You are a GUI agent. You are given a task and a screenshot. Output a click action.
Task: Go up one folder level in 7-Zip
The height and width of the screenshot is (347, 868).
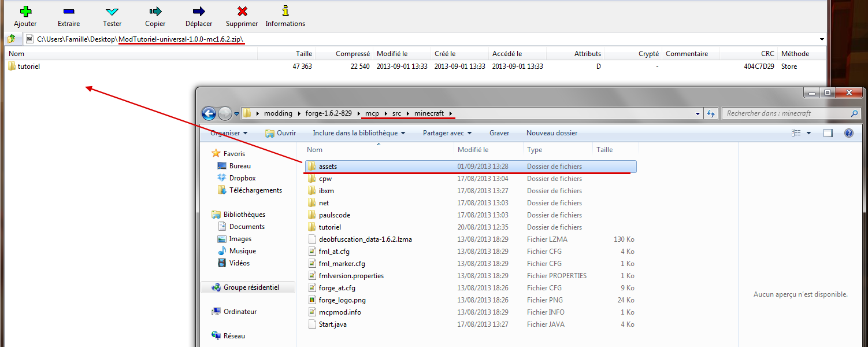pos(11,39)
